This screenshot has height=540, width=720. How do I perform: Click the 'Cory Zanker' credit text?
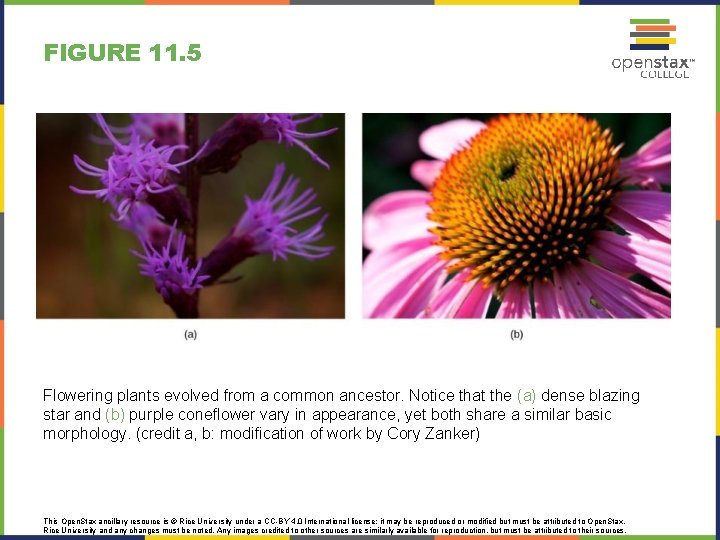pos(431,433)
